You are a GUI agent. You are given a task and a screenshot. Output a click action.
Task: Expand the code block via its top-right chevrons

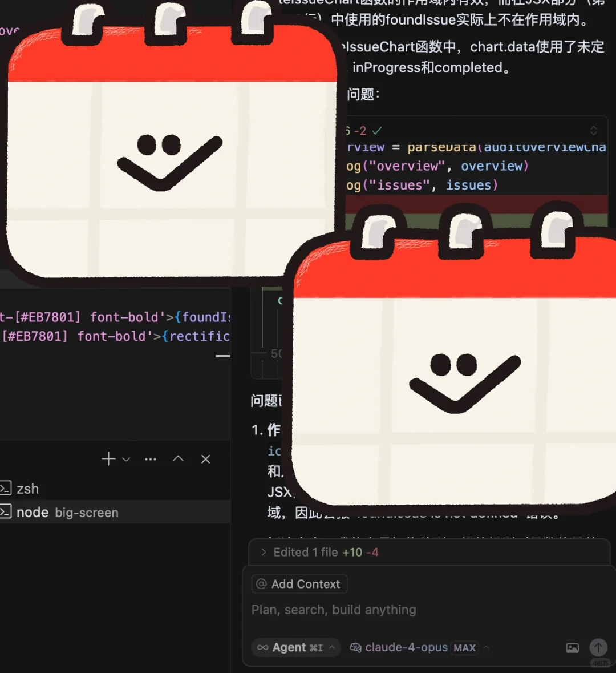click(x=594, y=130)
